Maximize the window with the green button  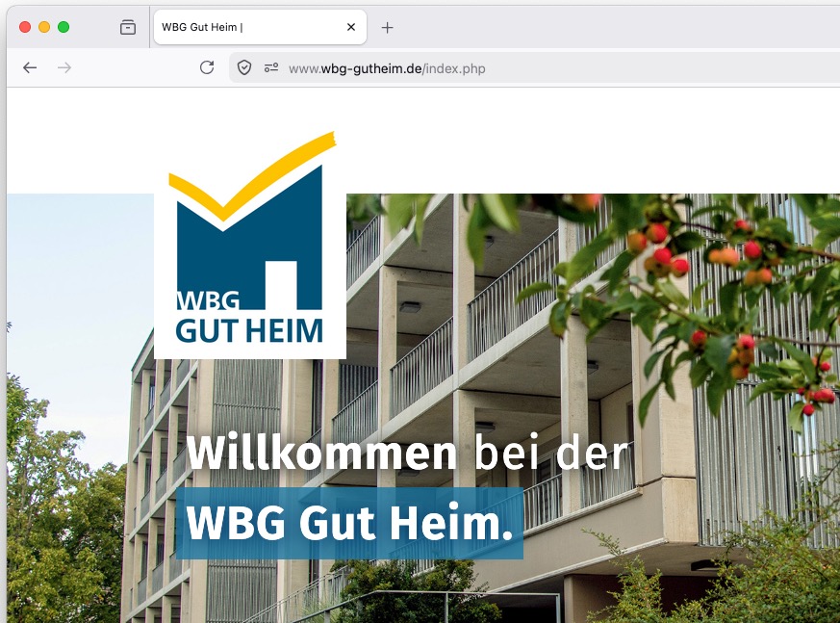pyautogui.click(x=64, y=27)
